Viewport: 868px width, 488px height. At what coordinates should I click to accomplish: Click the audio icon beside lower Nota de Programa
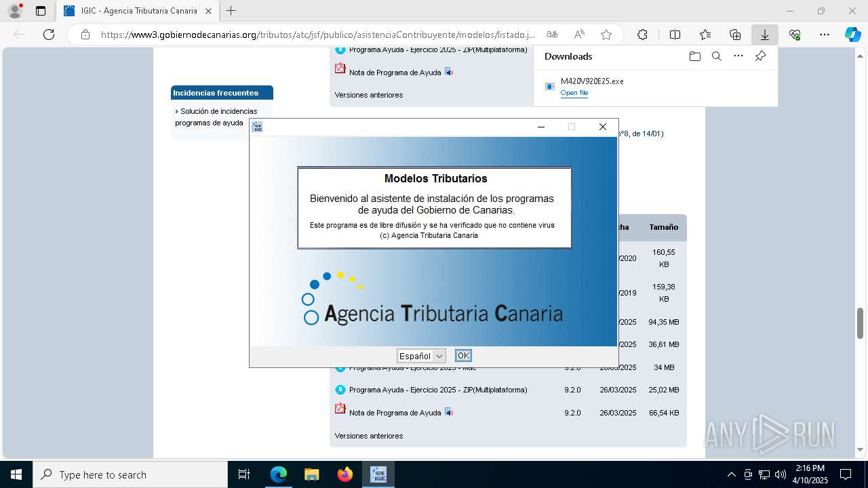click(449, 412)
